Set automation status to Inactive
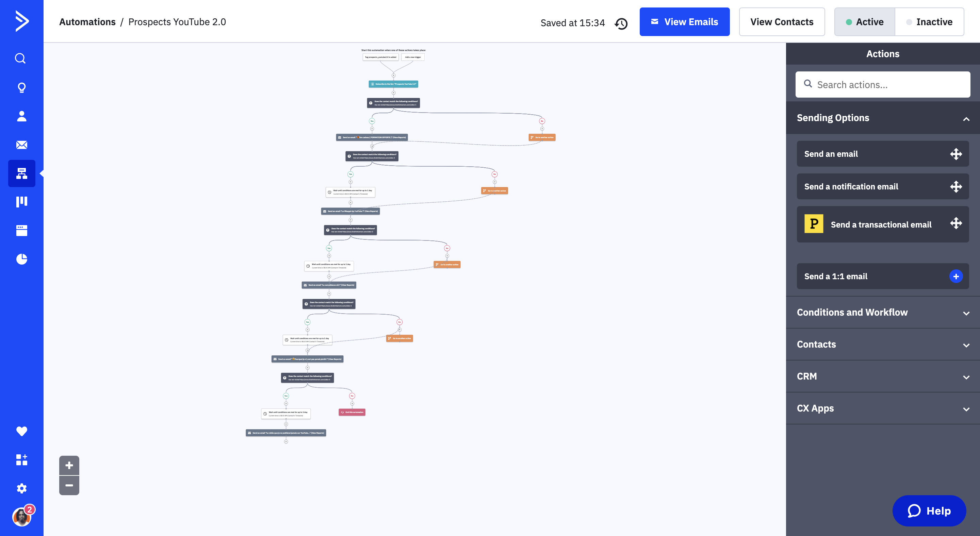This screenshot has width=980, height=536. click(929, 22)
